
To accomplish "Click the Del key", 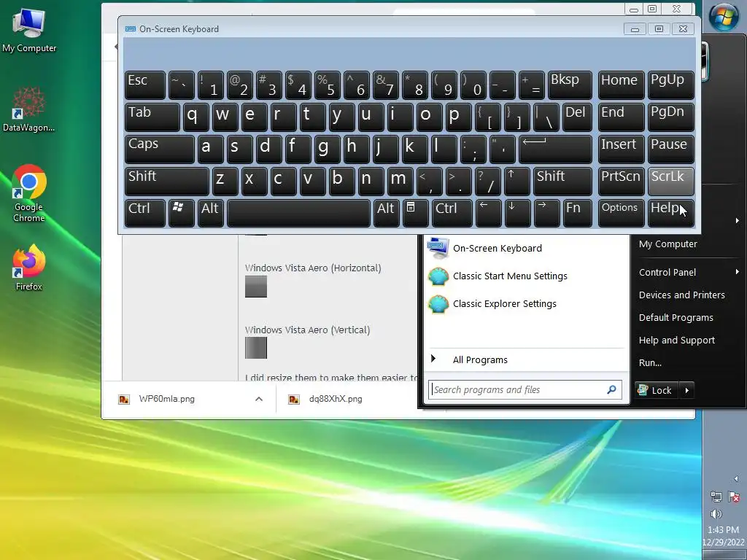I will point(577,117).
